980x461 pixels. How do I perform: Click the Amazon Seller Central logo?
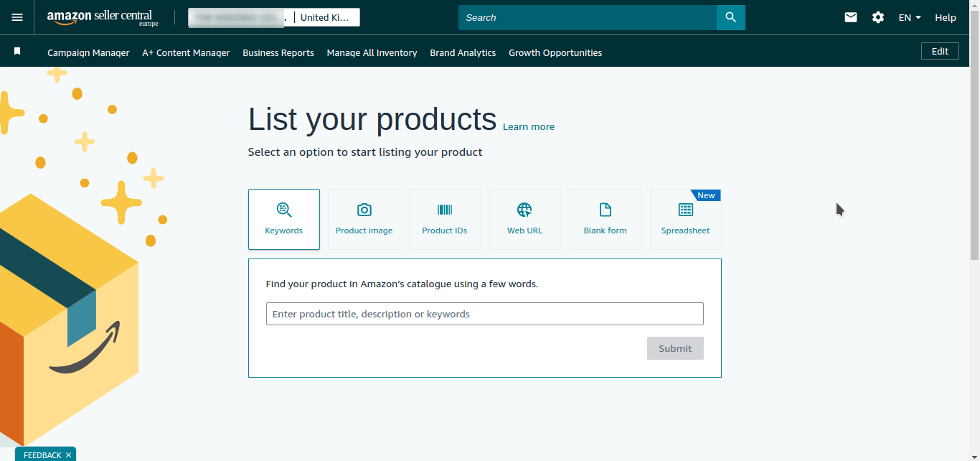click(x=103, y=18)
